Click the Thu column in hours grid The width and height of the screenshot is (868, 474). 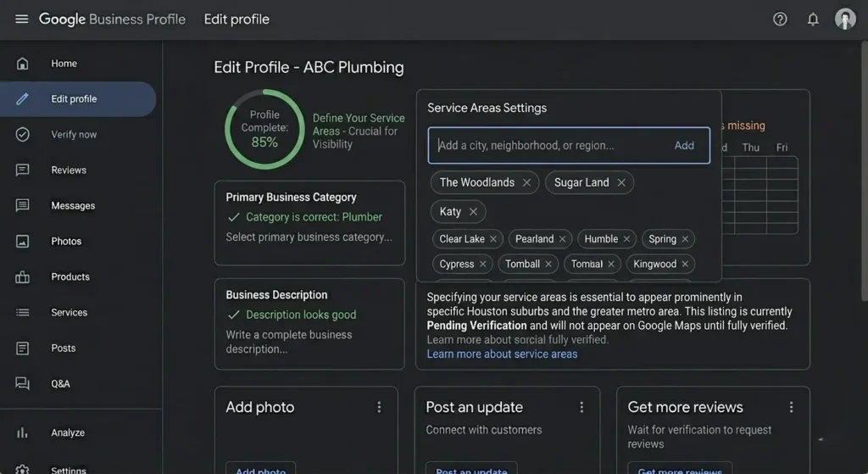point(751,148)
